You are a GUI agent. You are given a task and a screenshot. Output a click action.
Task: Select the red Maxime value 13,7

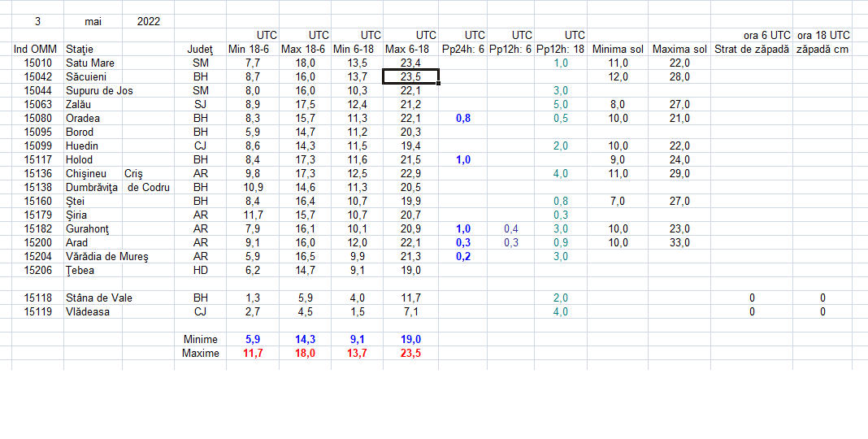point(357,354)
